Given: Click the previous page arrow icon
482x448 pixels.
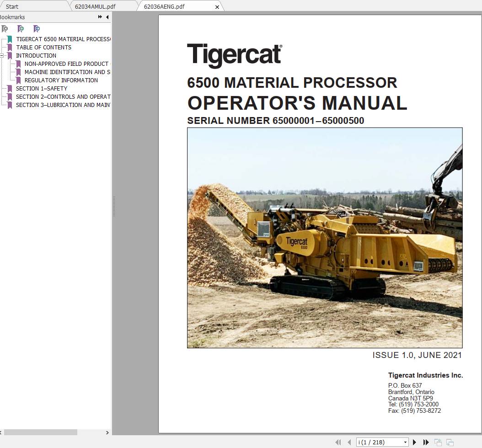Looking at the screenshot, I should click(x=349, y=442).
